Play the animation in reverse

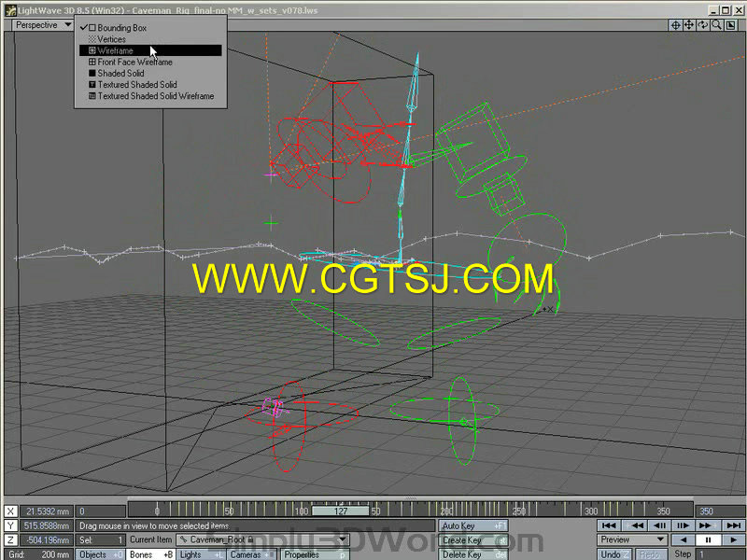(684, 540)
